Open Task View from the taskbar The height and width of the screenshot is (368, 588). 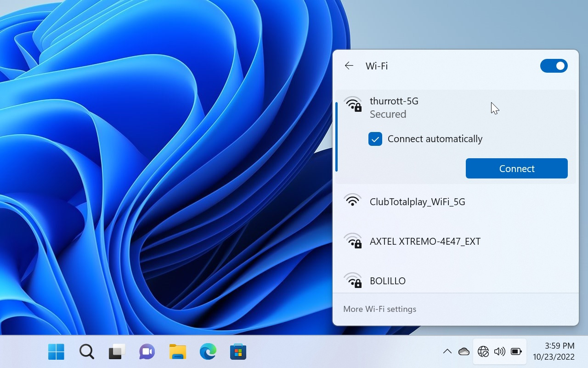click(x=117, y=352)
